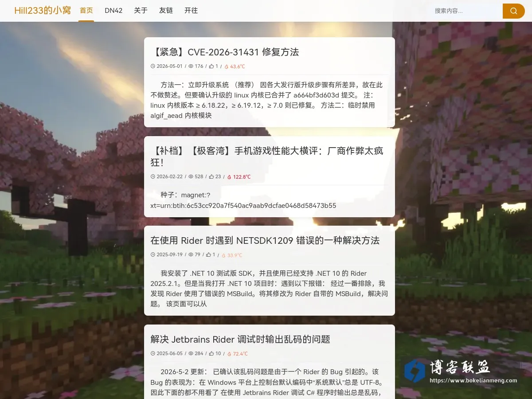Click the like icon on the NETSDK1209 post
The width and height of the screenshot is (532, 399).
[x=209, y=255]
